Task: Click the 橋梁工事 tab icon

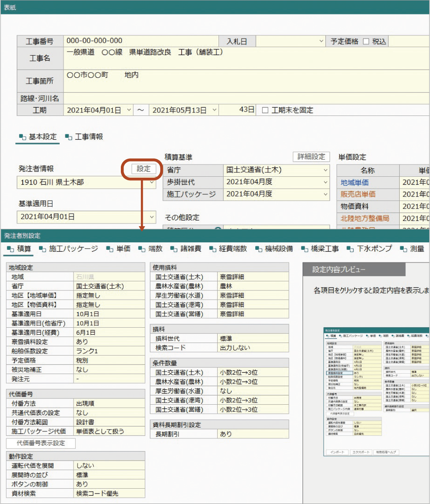Action: 304,249
